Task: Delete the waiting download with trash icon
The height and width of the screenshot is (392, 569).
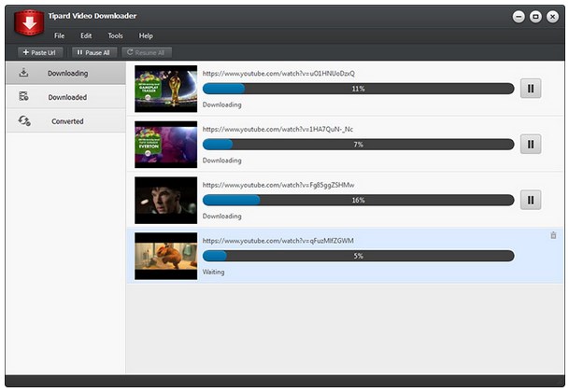Action: tap(553, 235)
